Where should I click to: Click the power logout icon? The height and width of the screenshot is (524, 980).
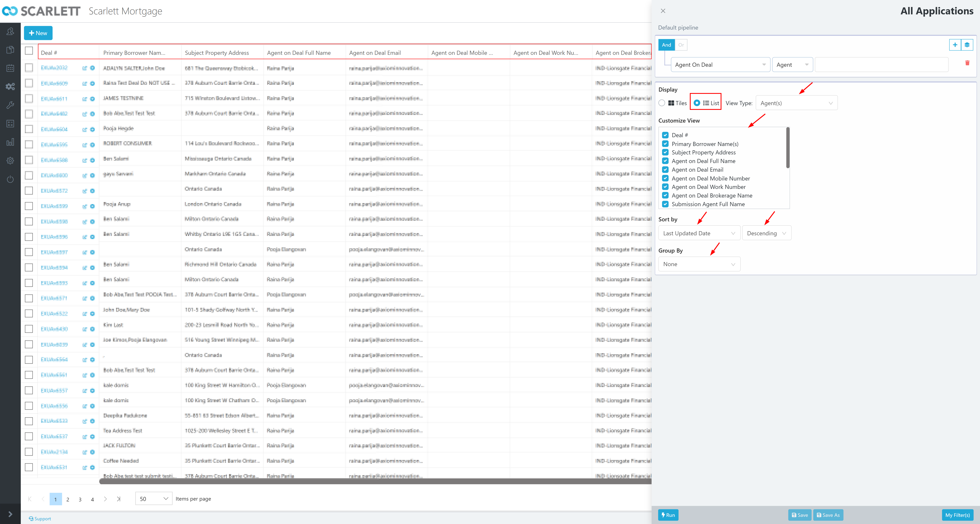[x=10, y=179]
